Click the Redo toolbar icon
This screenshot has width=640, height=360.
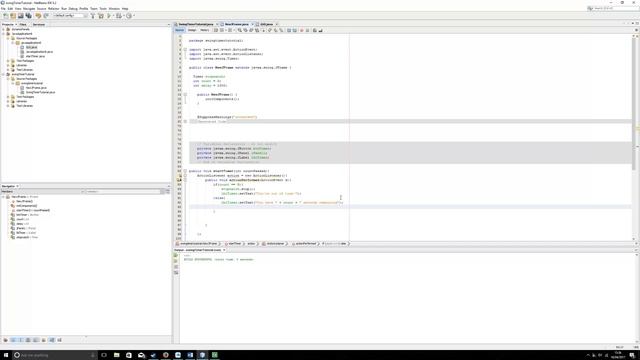point(46,16)
